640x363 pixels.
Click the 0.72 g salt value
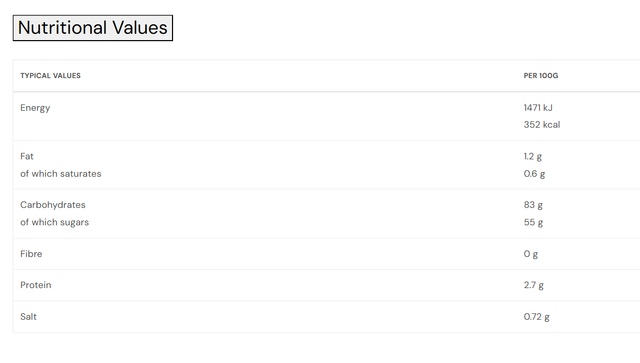(x=536, y=317)
